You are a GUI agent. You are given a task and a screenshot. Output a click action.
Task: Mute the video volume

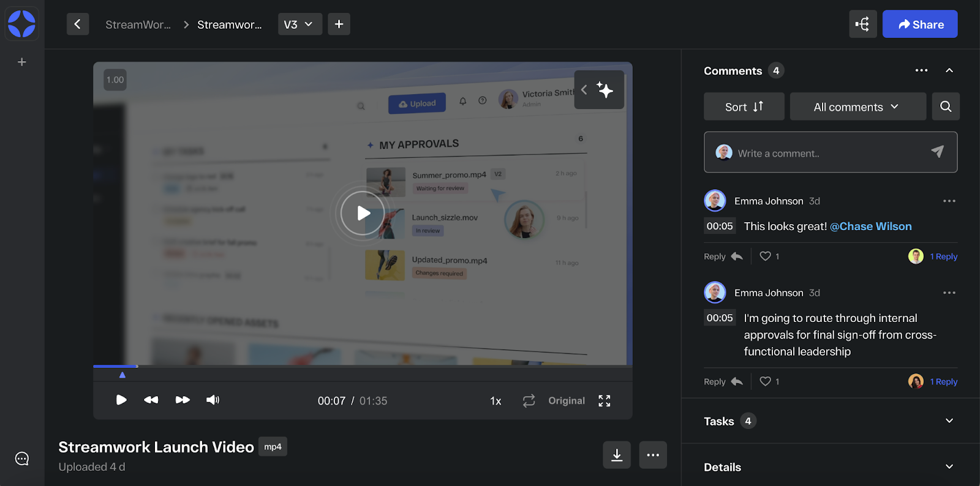pos(213,400)
